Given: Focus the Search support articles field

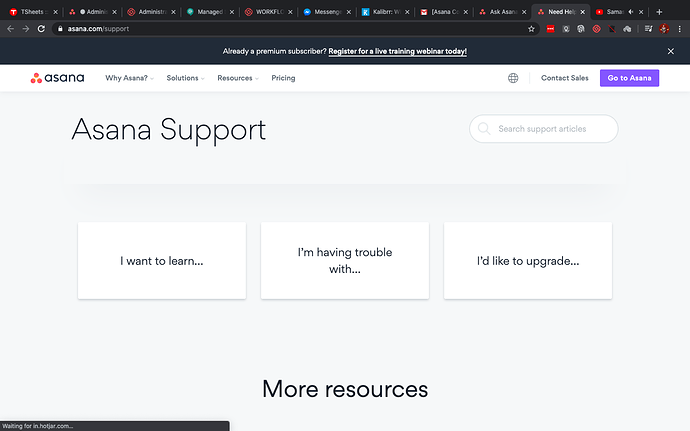Looking at the screenshot, I should click(x=543, y=129).
